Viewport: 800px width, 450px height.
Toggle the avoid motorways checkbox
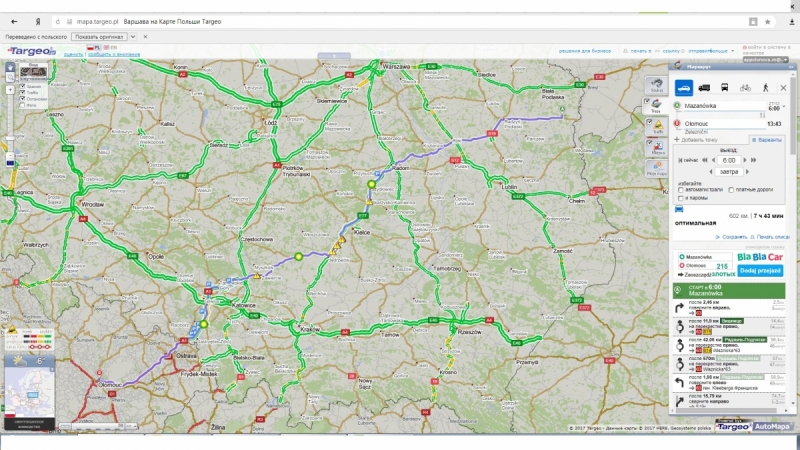point(681,189)
